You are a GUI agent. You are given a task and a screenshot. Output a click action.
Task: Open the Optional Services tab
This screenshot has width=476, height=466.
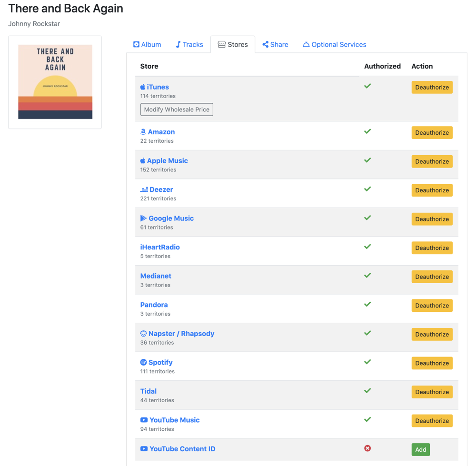coord(335,45)
